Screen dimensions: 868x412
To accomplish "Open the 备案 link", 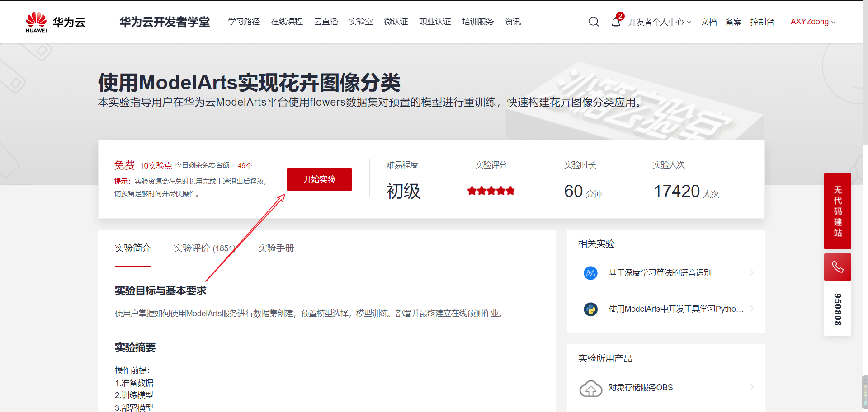I will (x=734, y=22).
